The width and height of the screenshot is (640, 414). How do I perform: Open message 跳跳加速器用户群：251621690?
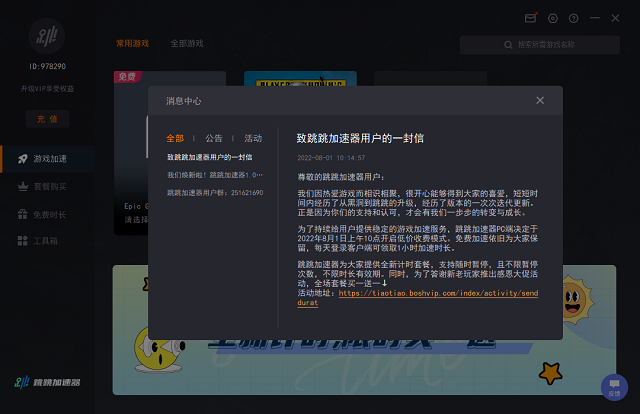pyautogui.click(x=215, y=192)
